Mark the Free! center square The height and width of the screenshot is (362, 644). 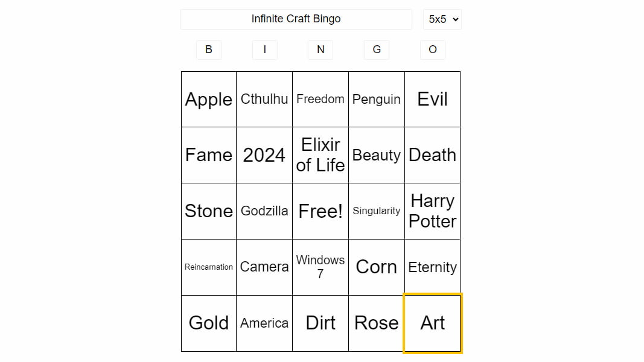320,211
